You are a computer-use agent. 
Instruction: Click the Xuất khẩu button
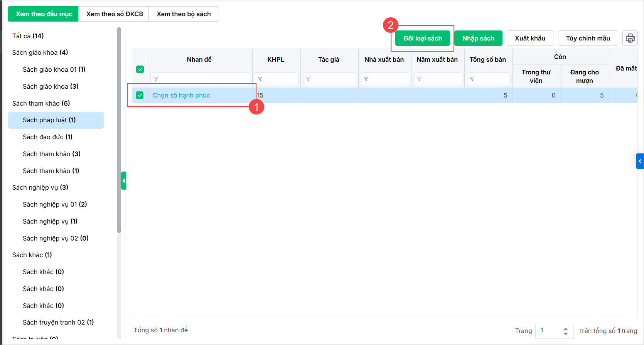click(530, 38)
